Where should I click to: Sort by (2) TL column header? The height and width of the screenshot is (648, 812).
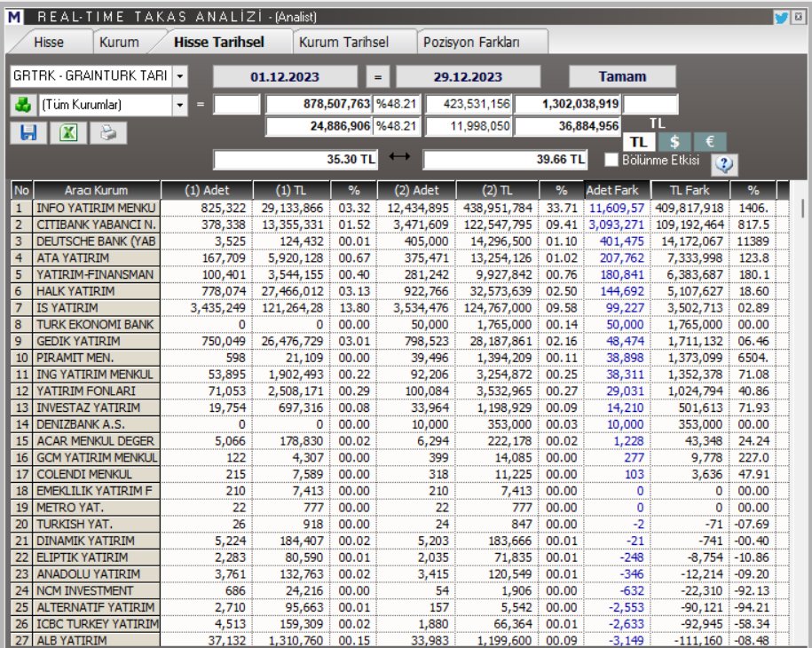[x=497, y=190]
